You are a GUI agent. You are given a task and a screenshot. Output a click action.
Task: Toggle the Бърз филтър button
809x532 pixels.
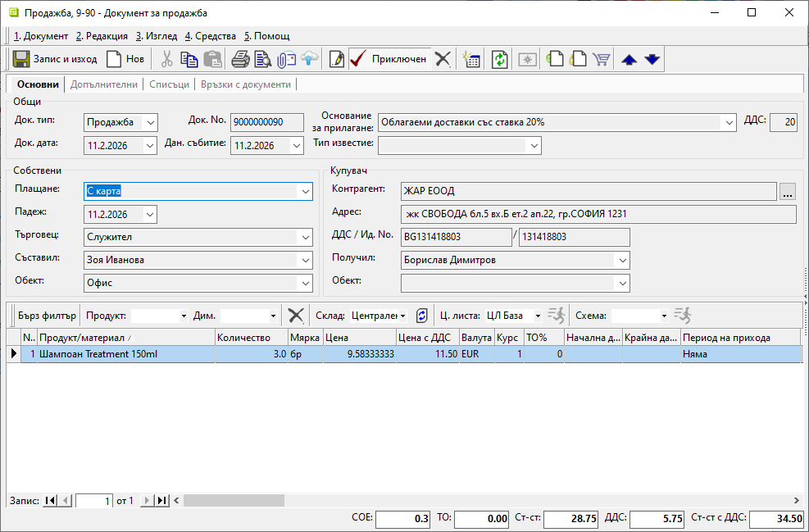tap(47, 316)
